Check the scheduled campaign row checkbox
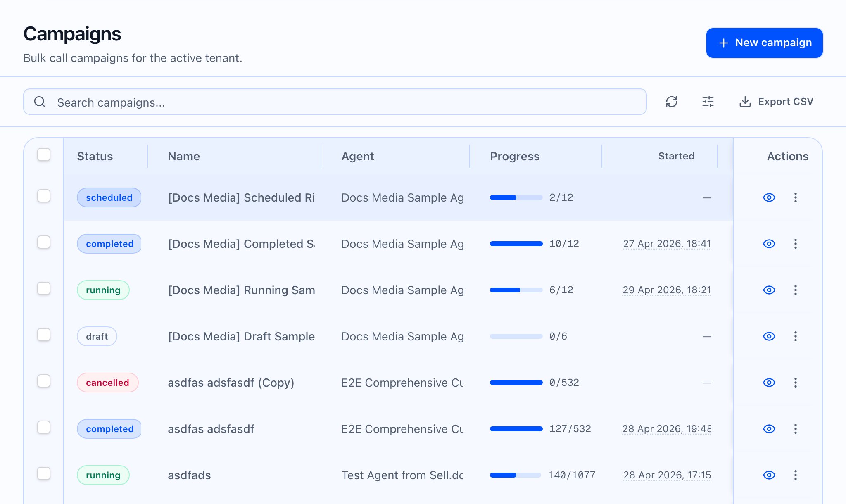The width and height of the screenshot is (846, 504). coord(44,196)
